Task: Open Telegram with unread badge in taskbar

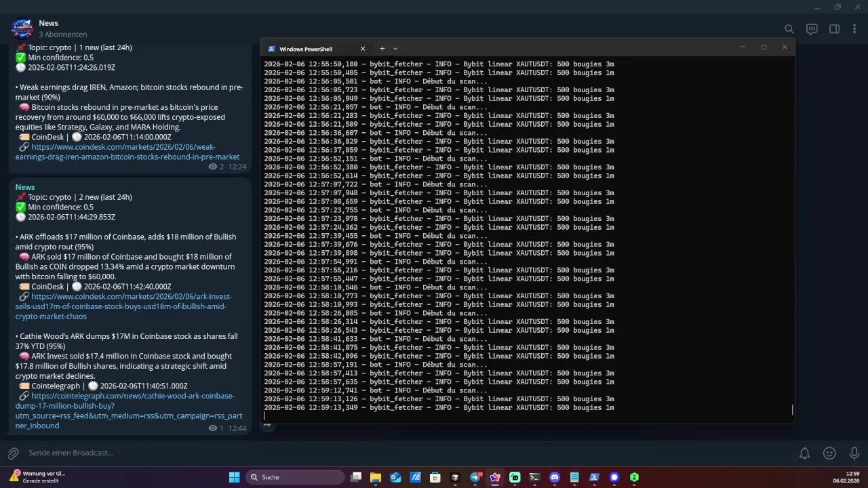Action: 475,477
